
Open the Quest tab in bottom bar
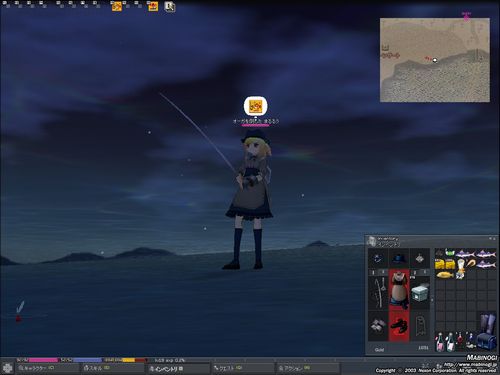243,368
